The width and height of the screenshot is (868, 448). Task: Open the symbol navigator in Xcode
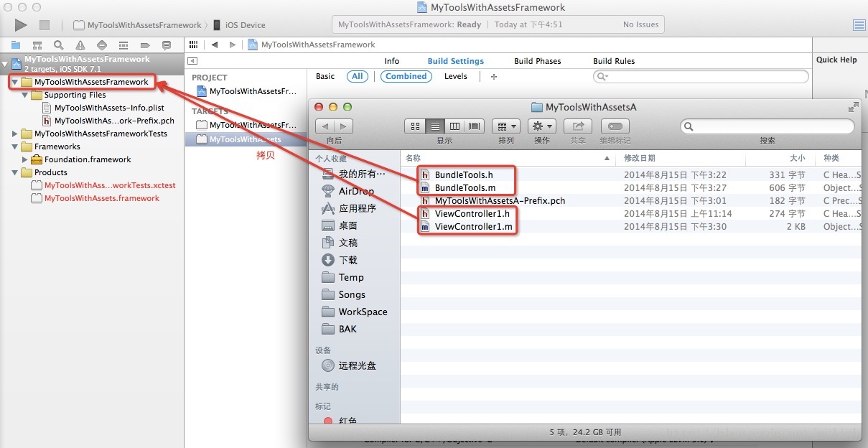coord(37,45)
